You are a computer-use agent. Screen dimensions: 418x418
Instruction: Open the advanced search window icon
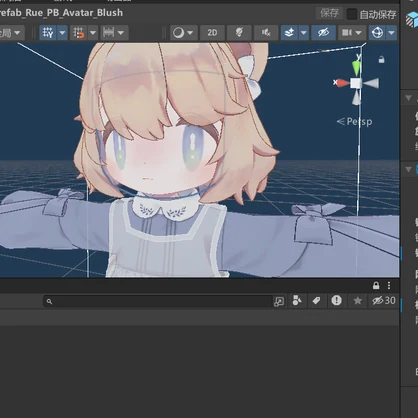click(x=279, y=301)
